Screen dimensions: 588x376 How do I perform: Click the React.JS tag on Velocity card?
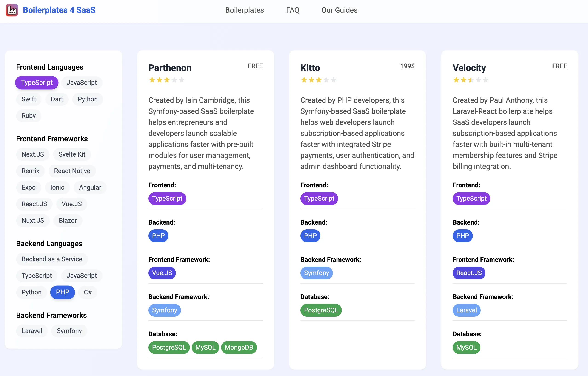(x=469, y=273)
